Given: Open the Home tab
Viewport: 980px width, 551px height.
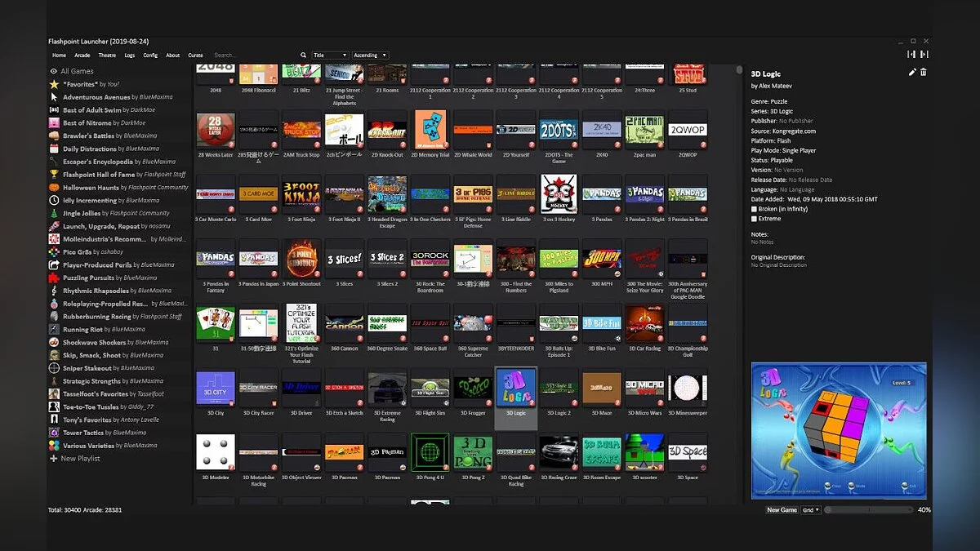Looking at the screenshot, I should click(59, 56).
